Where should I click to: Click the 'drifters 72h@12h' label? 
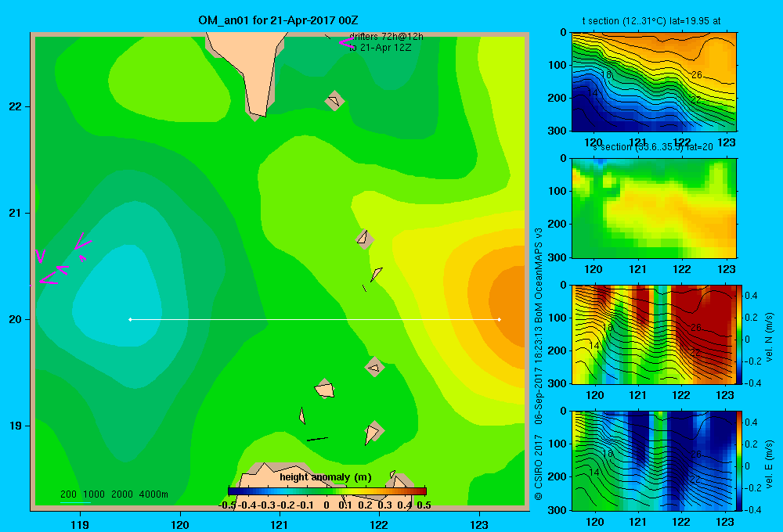coord(386,37)
